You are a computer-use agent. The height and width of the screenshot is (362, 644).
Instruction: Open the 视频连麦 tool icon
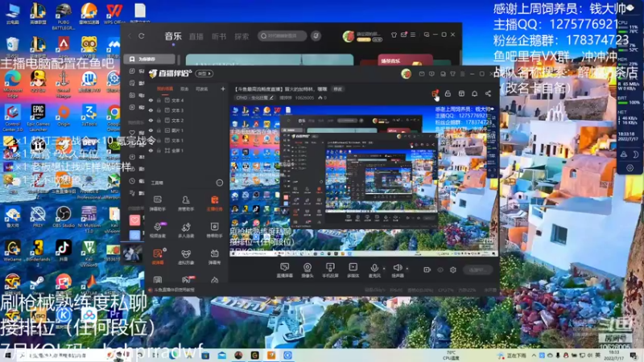(x=157, y=230)
